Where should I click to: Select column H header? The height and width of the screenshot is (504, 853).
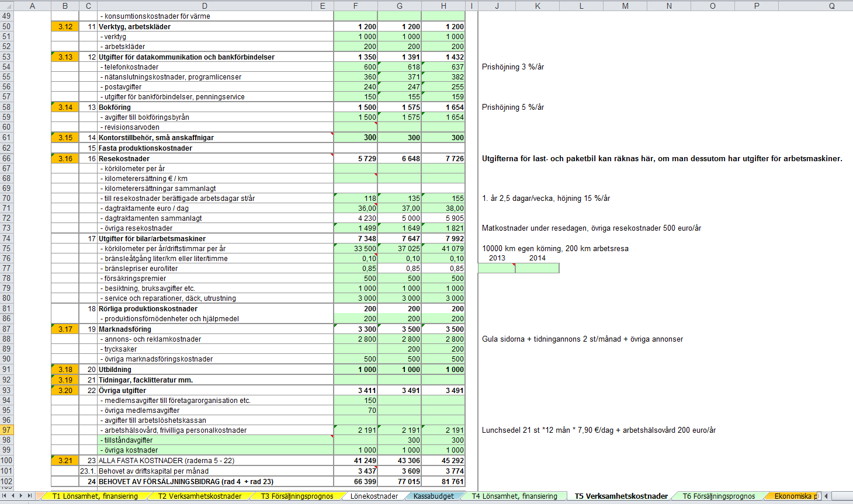tap(443, 6)
